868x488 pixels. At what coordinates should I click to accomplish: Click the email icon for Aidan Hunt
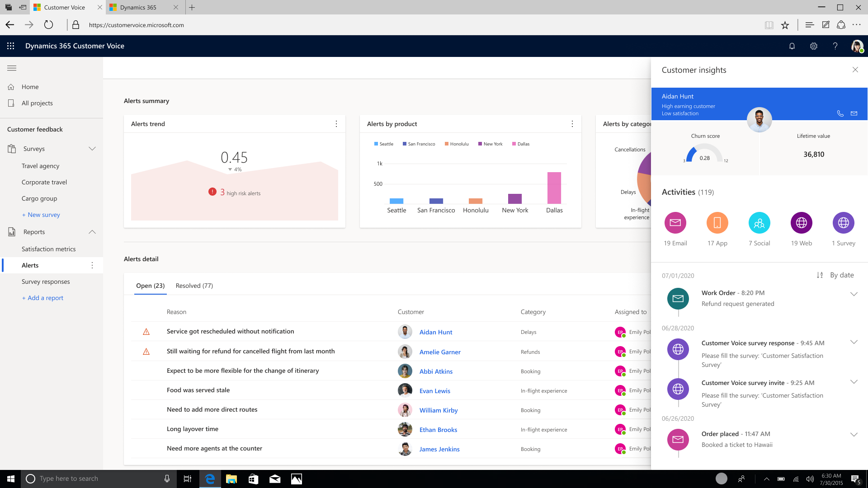pos(854,113)
